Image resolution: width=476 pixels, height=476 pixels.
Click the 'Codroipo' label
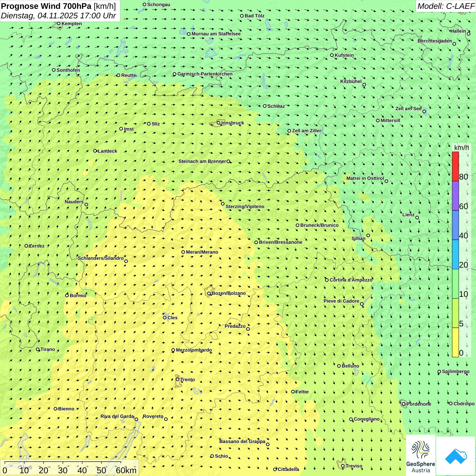(464, 404)
